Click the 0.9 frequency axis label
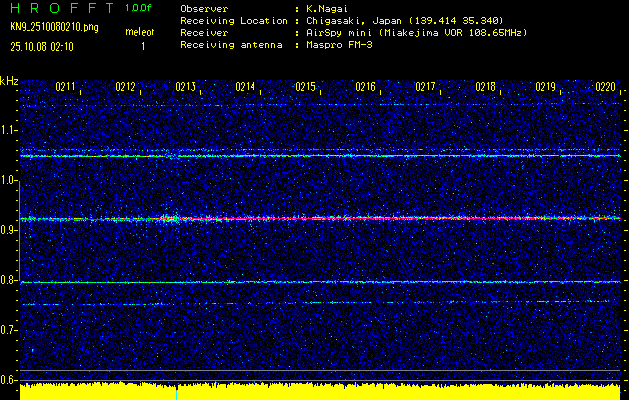This screenshot has height=400, width=629. (x=9, y=230)
